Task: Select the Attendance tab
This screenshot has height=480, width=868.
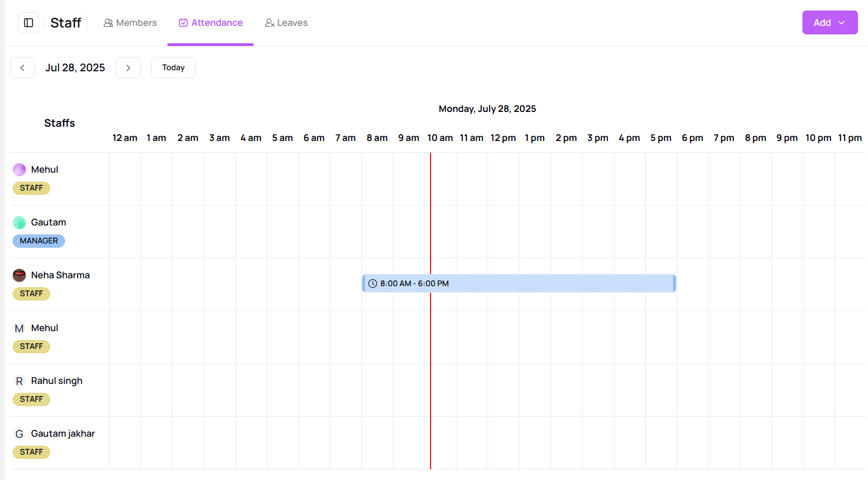Action: tap(211, 23)
